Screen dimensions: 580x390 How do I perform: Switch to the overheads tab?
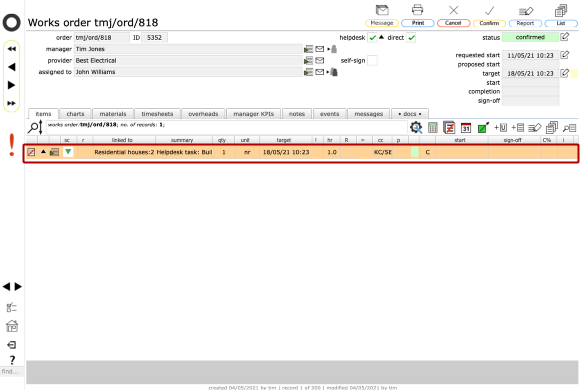[203, 114]
